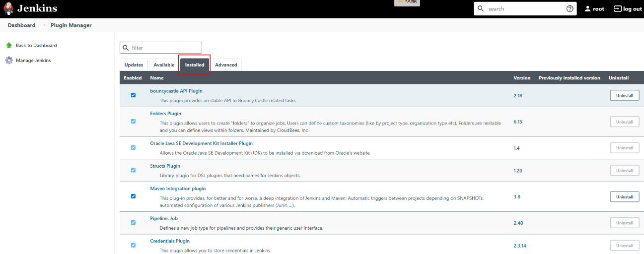Click the Previously installed version header

570,78
